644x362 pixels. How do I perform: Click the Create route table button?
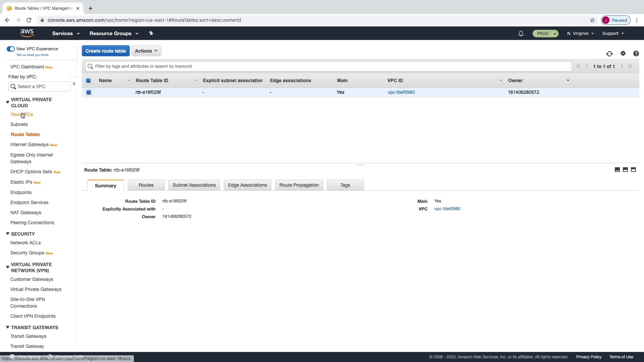106,51
